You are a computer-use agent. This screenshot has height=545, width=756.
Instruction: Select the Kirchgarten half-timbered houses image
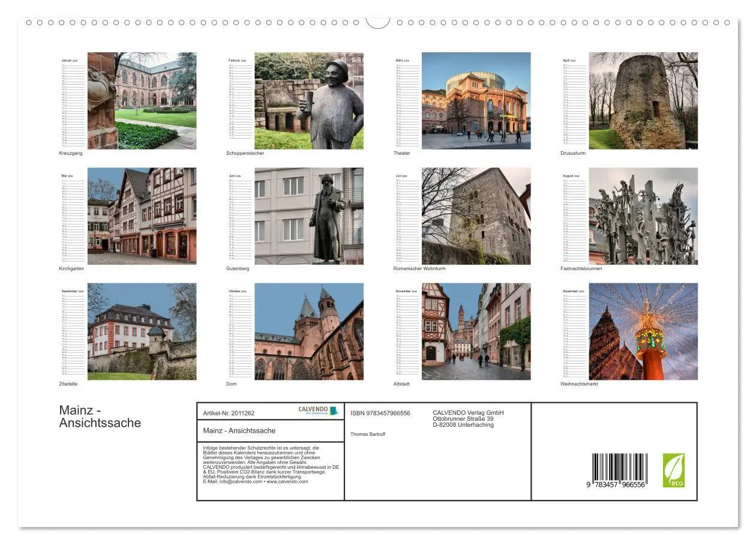[142, 215]
